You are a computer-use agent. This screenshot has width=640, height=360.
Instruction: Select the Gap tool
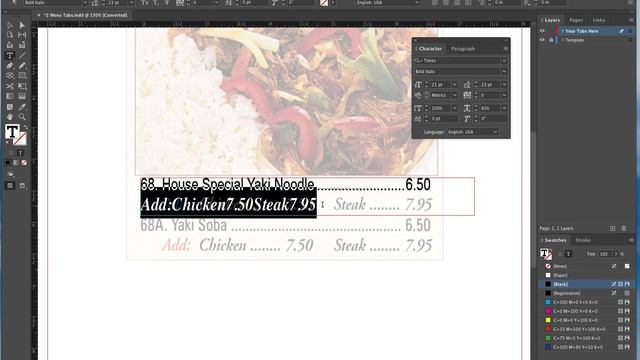click(x=22, y=35)
